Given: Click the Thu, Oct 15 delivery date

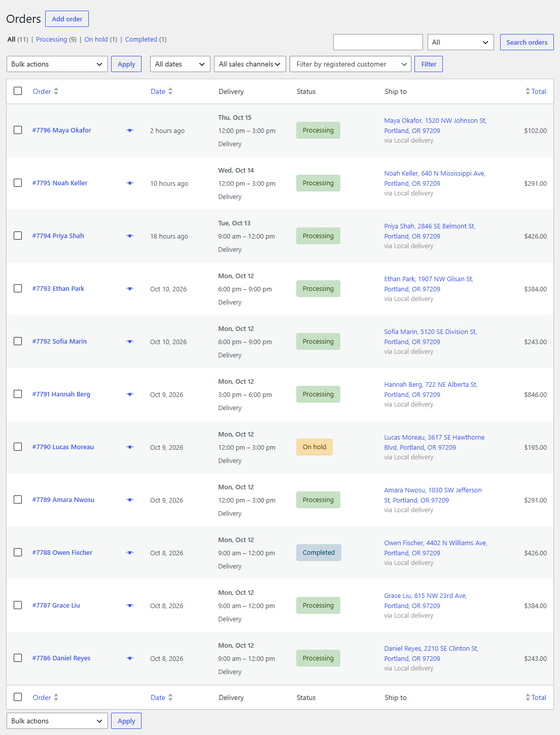Looking at the screenshot, I should [235, 117].
